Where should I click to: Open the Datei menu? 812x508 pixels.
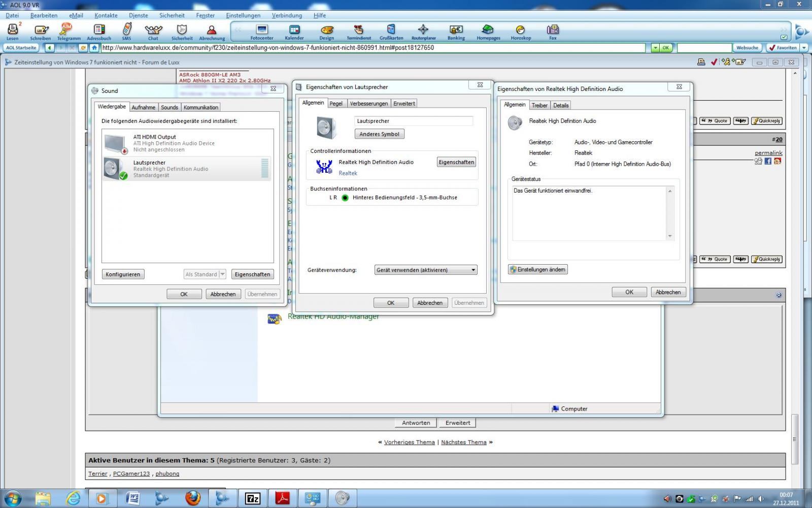coord(12,15)
